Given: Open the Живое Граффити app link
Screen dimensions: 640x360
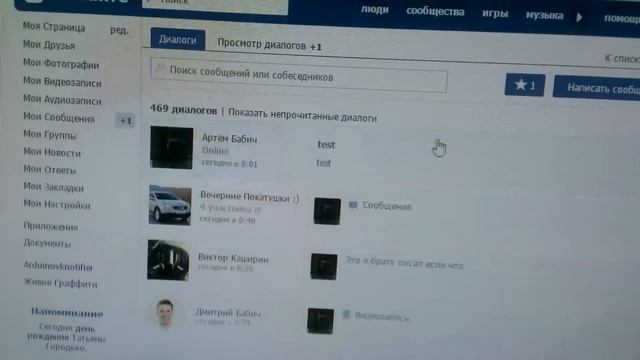Looking at the screenshot, I should [60, 283].
